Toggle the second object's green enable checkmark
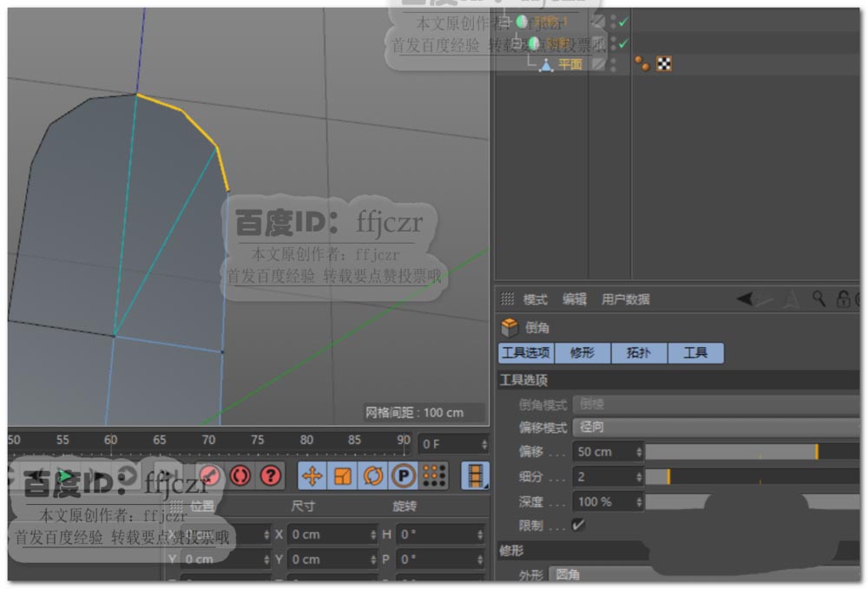Screen dimensions: 868x589 pyautogui.click(x=623, y=43)
